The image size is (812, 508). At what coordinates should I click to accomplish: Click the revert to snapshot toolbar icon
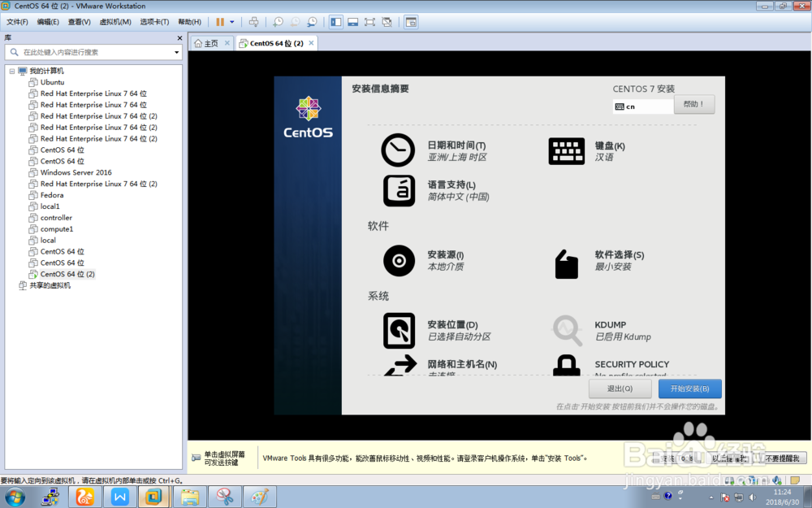[x=295, y=22]
